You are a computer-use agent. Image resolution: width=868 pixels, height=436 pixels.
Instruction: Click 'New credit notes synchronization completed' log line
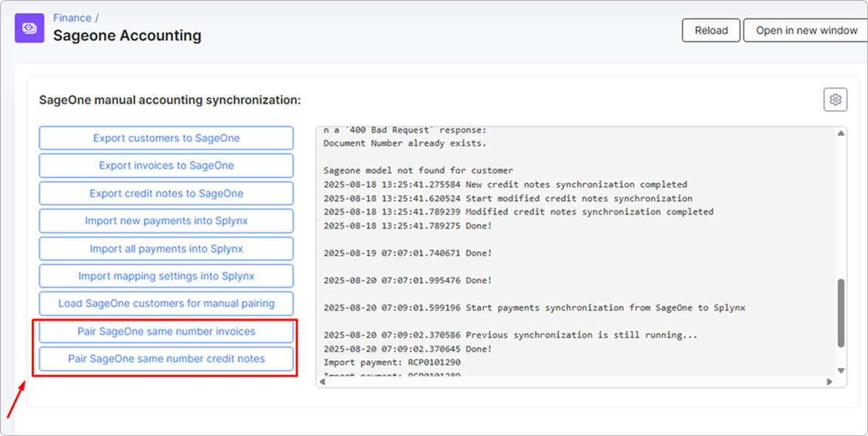(505, 184)
